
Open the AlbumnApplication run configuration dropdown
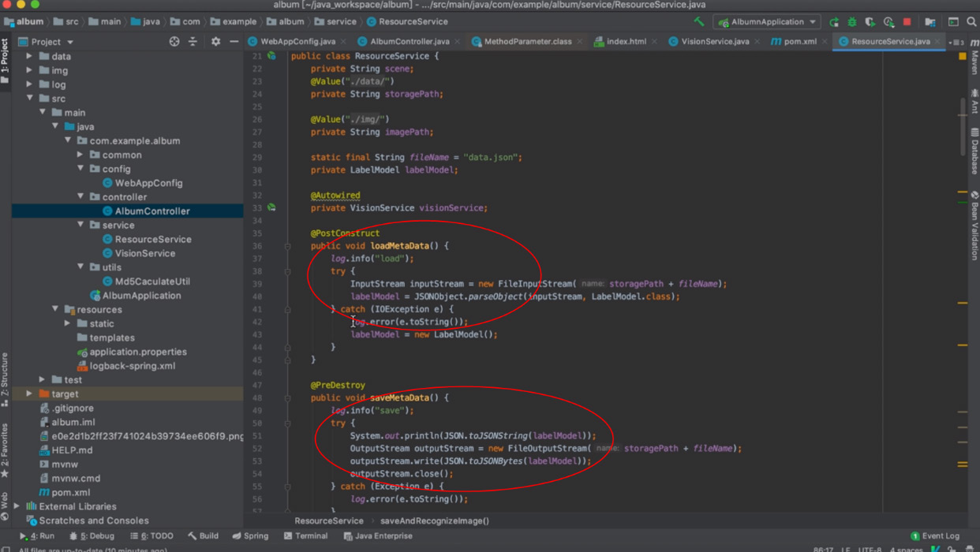tap(767, 22)
